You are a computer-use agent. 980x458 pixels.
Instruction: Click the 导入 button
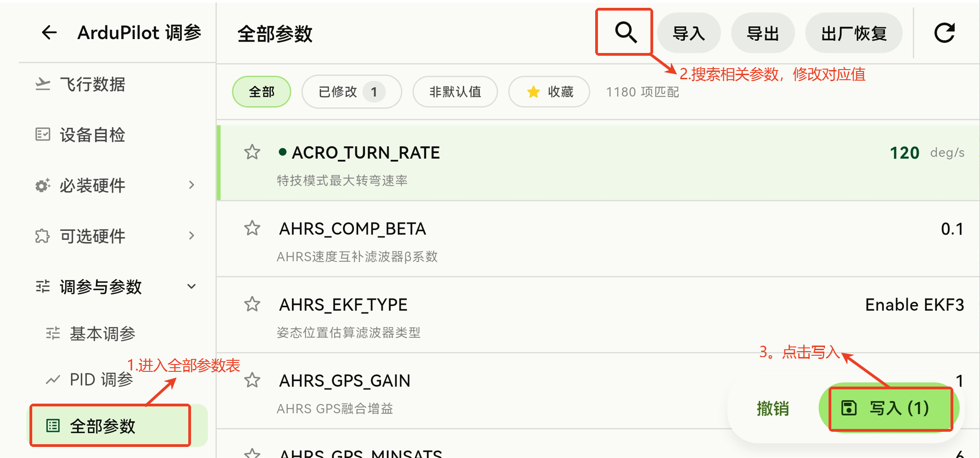coord(689,33)
